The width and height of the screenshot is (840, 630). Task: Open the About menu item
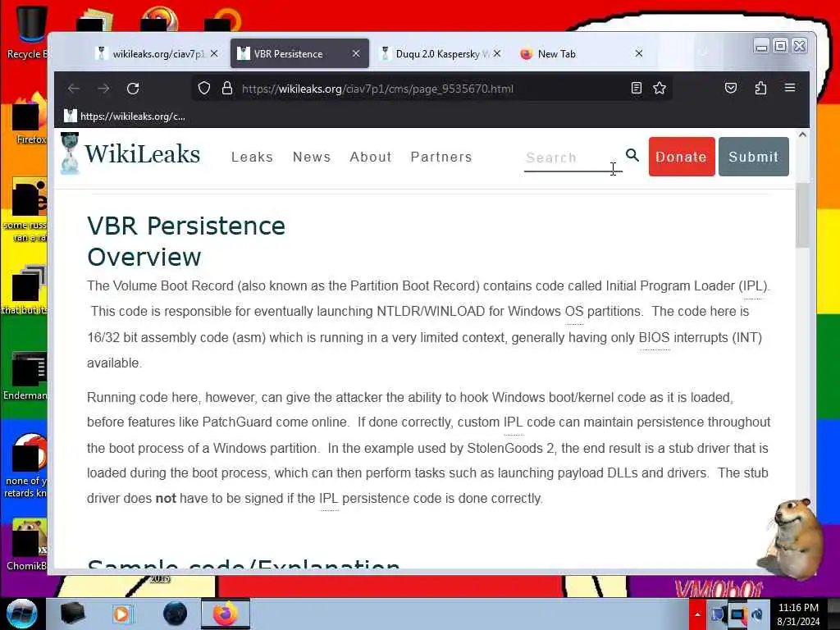(371, 157)
